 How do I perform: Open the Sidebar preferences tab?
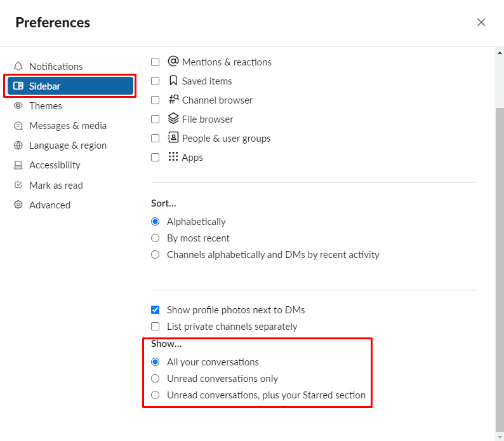pyautogui.click(x=70, y=86)
